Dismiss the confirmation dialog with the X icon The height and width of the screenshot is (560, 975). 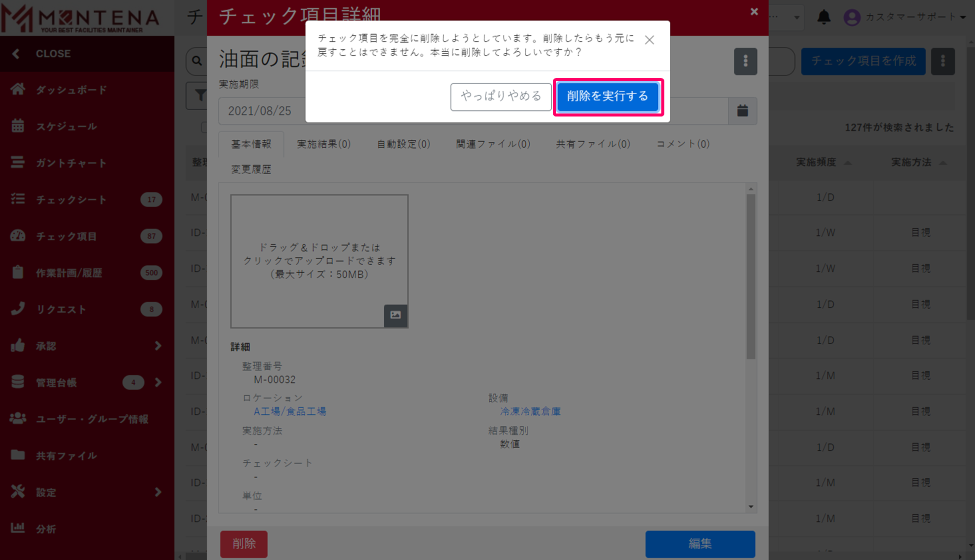pos(649,40)
